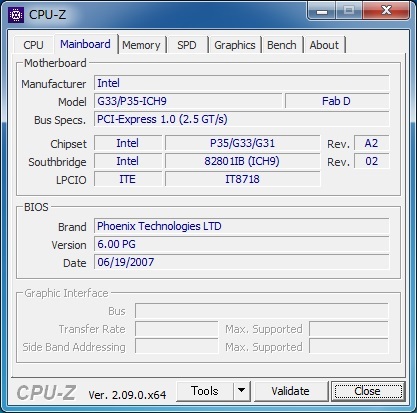This screenshot has width=417, height=413.
Task: Select the SPD tab
Action: point(187,45)
